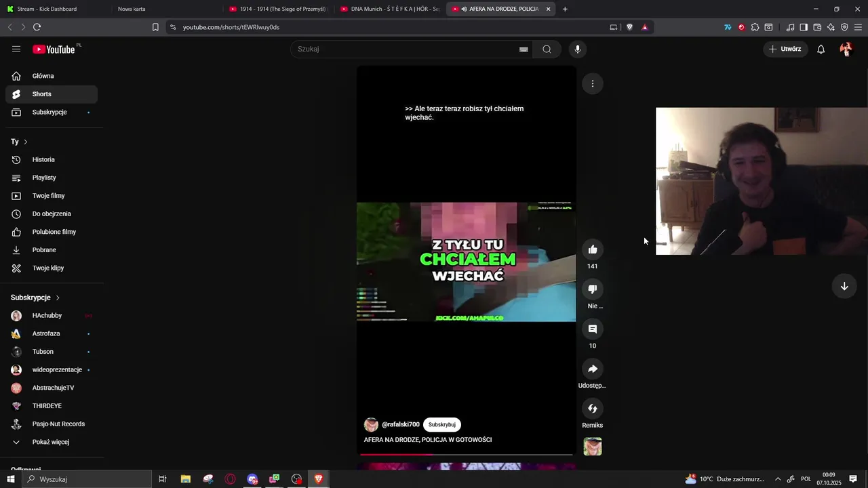Open Pobrane

[52, 250]
